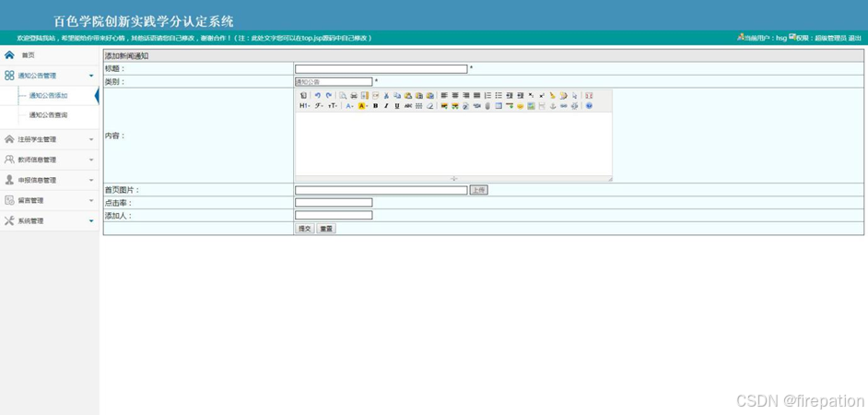
Task: Focus 添加人 input field
Action: 334,215
